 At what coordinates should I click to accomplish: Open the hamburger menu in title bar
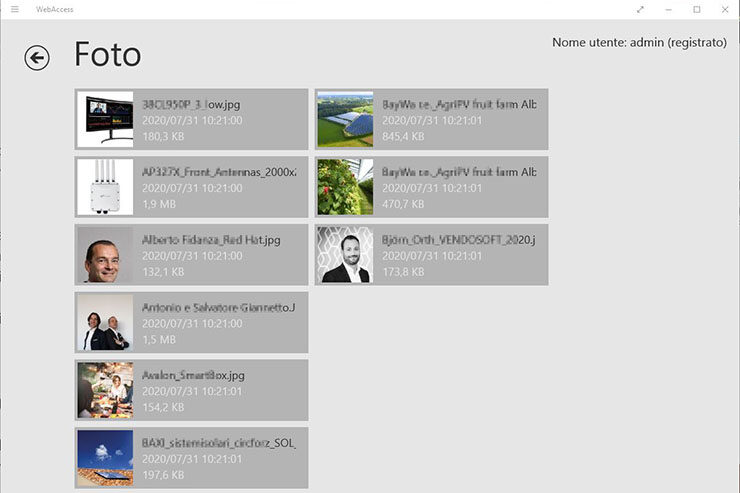coord(14,9)
